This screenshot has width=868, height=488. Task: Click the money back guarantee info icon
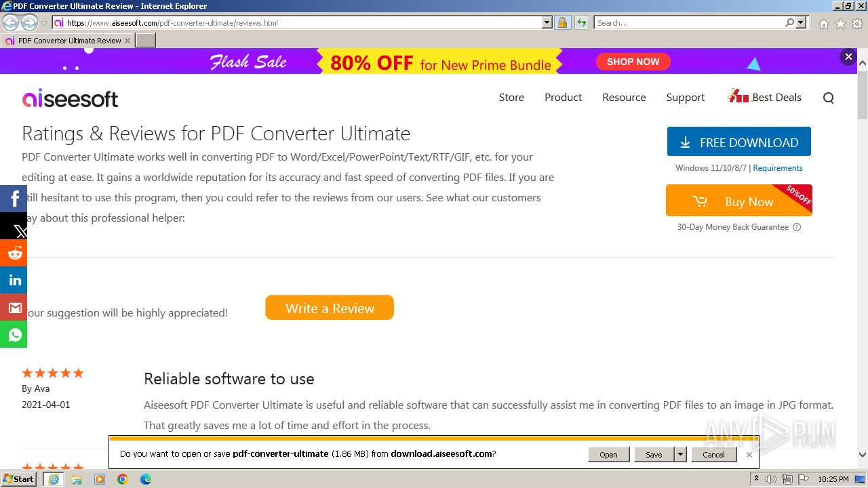click(797, 227)
